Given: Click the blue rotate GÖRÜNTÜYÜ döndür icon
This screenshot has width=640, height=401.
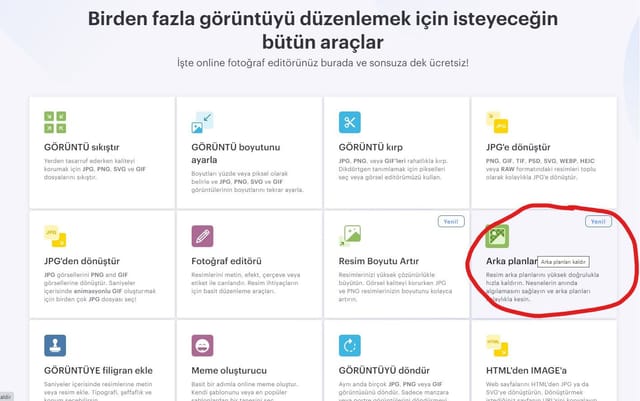Looking at the screenshot, I should [x=350, y=345].
